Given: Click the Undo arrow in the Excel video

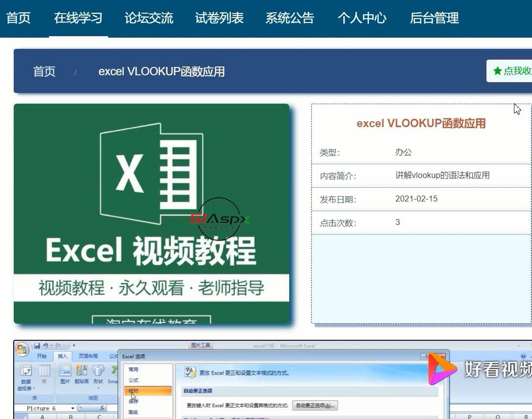Looking at the screenshot, I should (46, 346).
